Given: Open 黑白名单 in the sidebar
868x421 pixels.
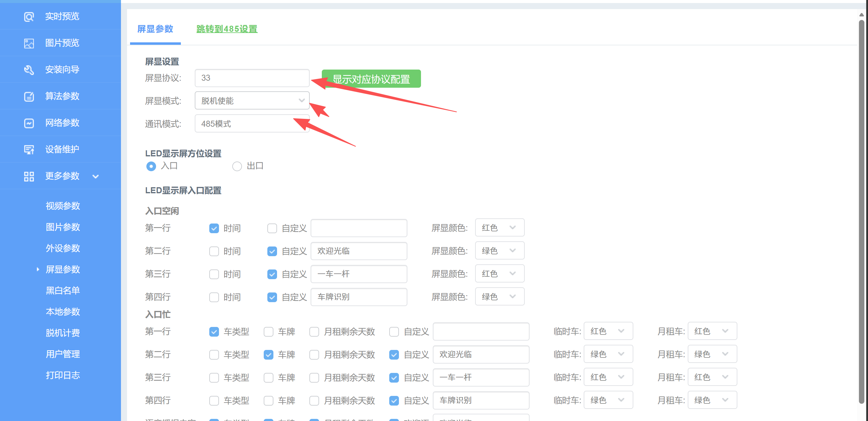Looking at the screenshot, I should [x=63, y=290].
